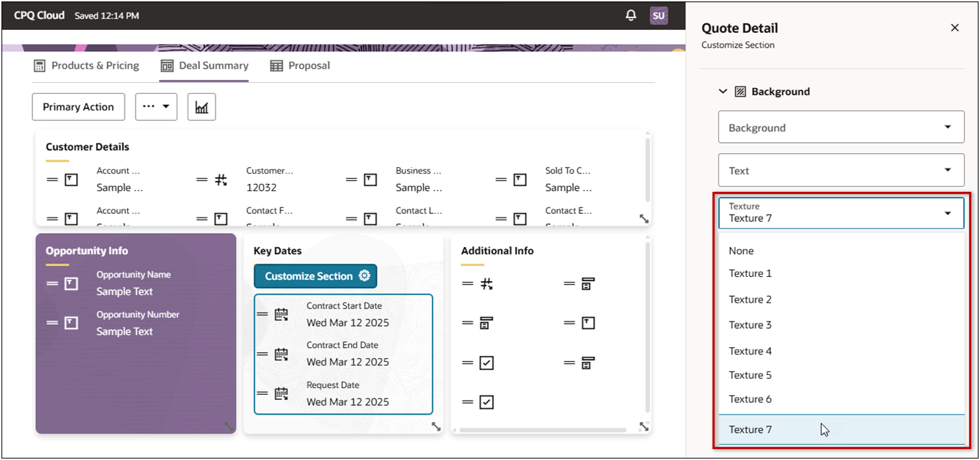980x460 pixels.
Task: Click the gear icon on Customize Section
Action: (x=364, y=276)
